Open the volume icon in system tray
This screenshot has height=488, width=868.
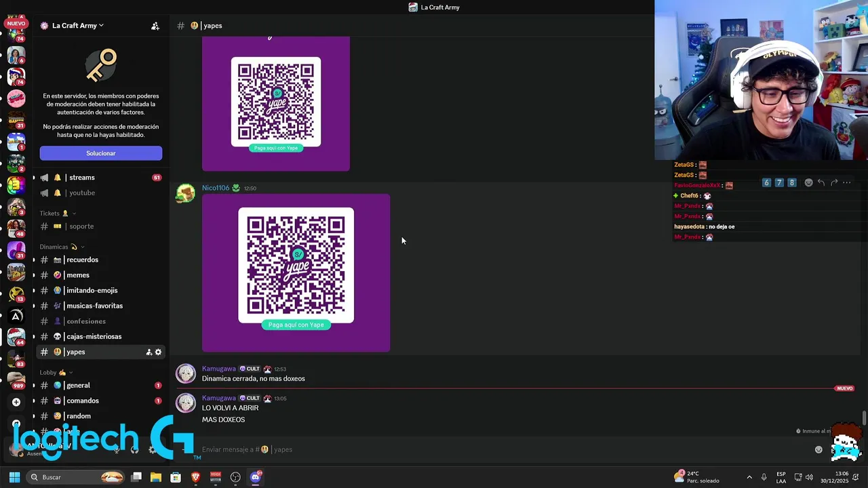(x=809, y=477)
